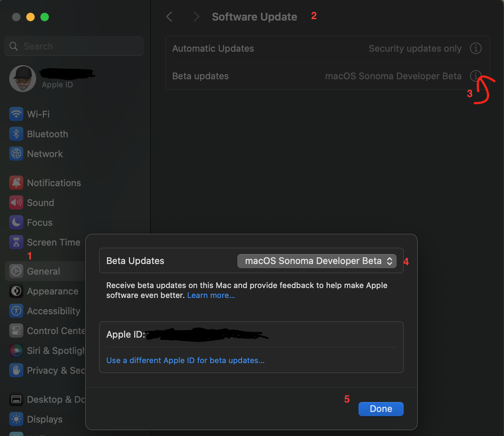
Task: Go forward with the right chevron
Action: click(x=197, y=16)
